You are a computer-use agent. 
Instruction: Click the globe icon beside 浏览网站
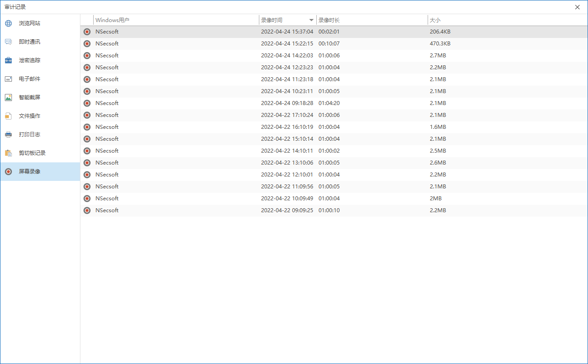(x=8, y=23)
